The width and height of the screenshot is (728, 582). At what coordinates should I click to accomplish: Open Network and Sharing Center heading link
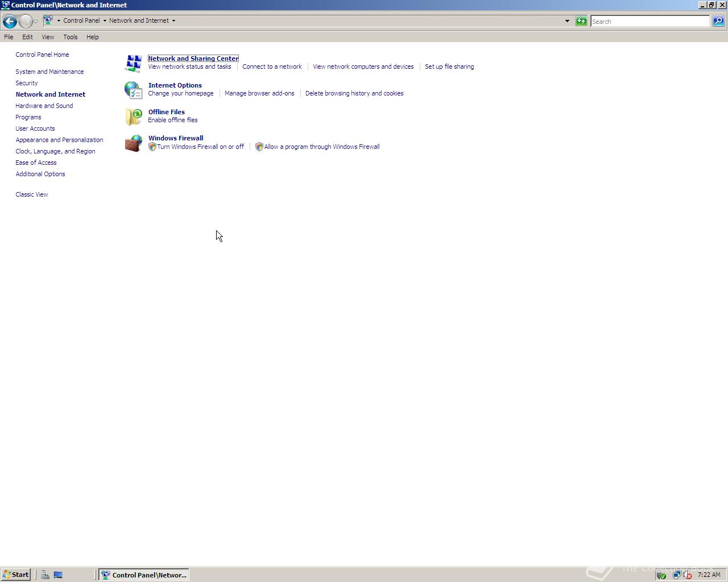click(x=193, y=59)
